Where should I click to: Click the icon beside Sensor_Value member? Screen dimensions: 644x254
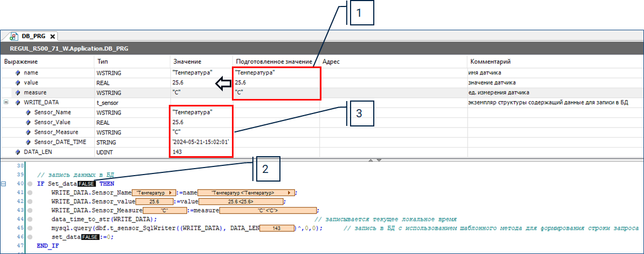[x=28, y=122]
